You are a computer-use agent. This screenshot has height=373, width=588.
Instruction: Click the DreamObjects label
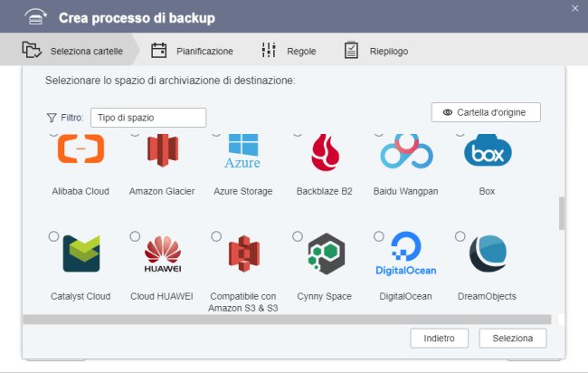[x=487, y=296]
